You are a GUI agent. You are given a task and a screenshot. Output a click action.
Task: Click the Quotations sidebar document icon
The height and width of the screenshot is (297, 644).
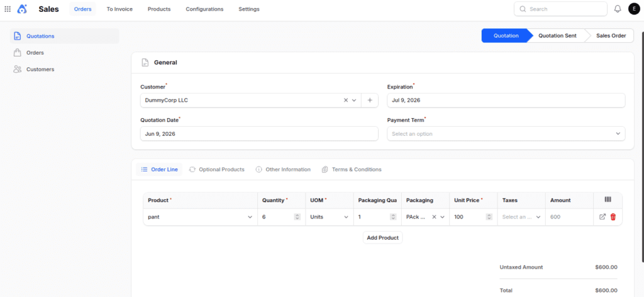17,36
